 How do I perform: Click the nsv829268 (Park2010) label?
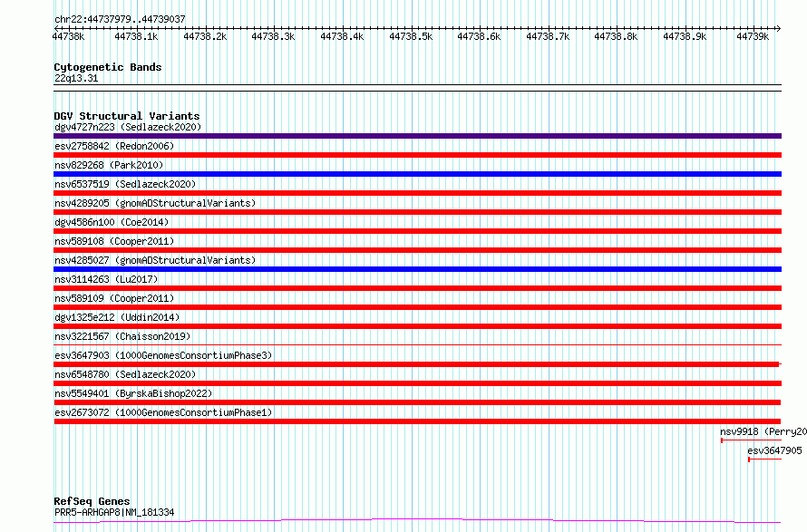[109, 165]
